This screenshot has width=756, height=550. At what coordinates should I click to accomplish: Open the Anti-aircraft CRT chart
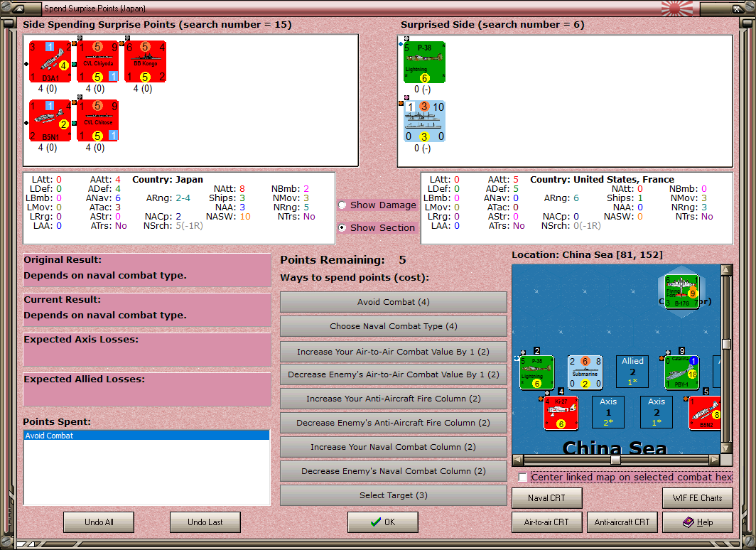tap(622, 522)
